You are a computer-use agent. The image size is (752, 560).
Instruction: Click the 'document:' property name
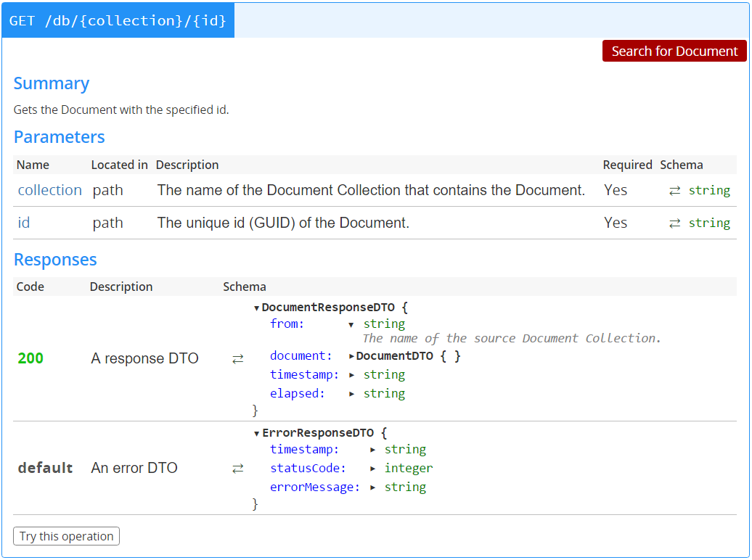[x=301, y=355]
